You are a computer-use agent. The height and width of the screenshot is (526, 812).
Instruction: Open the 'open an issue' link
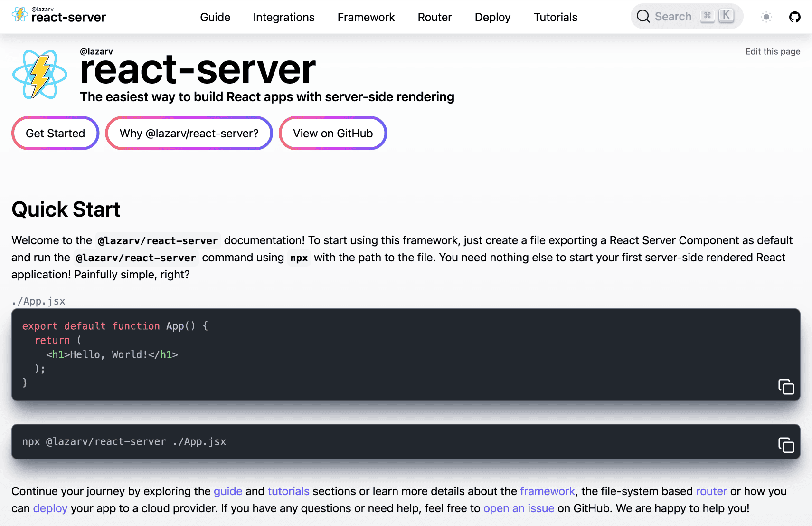click(519, 508)
